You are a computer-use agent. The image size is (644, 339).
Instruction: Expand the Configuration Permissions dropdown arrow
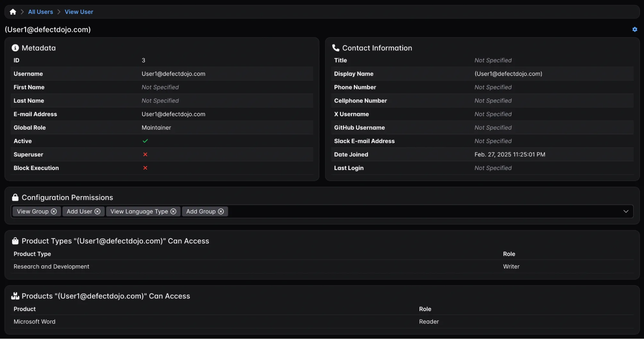626,211
